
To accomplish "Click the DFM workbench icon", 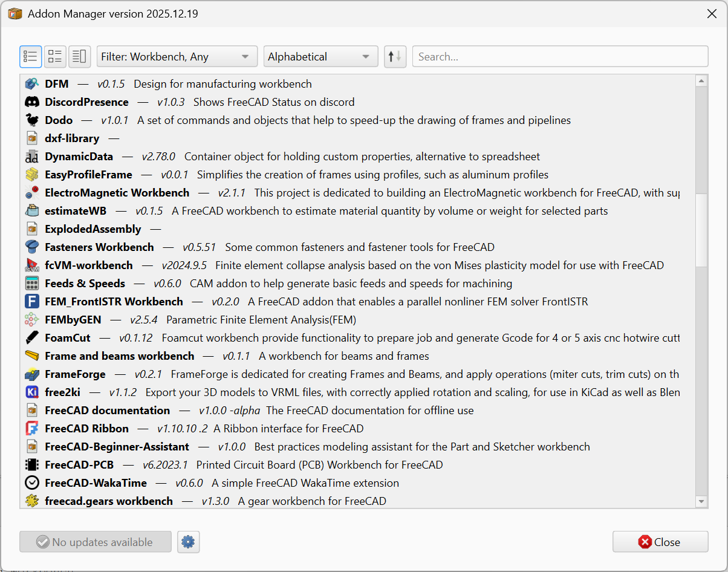I will [x=32, y=84].
